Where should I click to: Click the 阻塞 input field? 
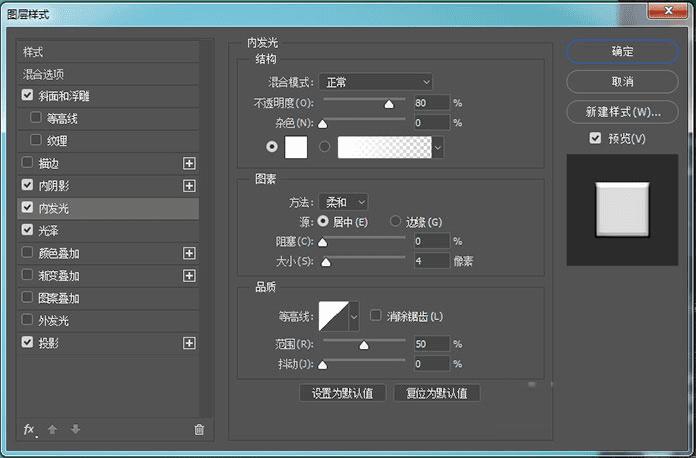pos(431,241)
